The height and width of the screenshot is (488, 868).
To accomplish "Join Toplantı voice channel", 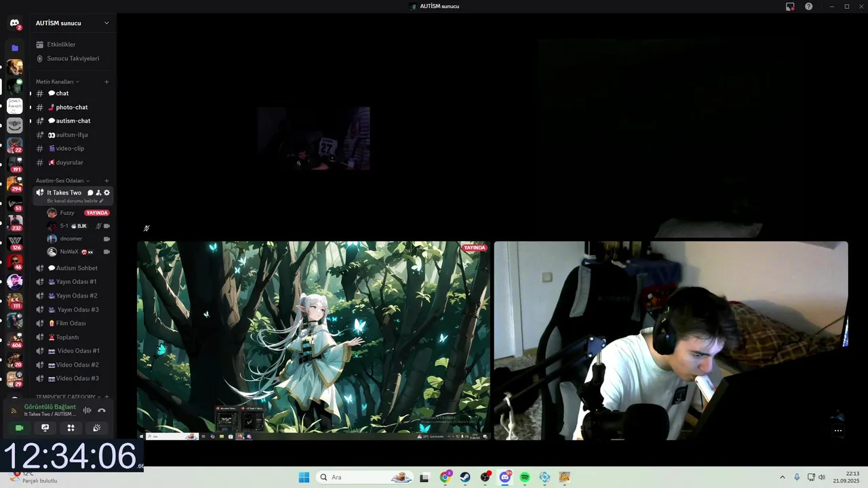I will coord(73,337).
